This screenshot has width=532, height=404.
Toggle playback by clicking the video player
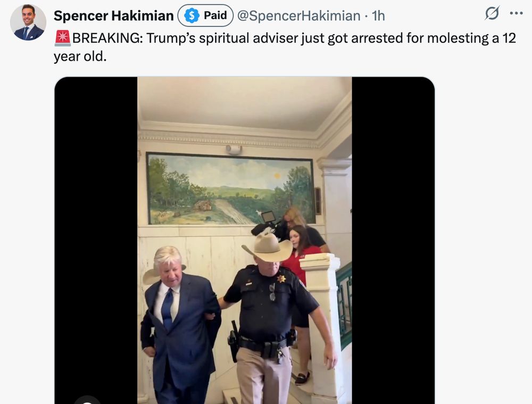coord(244,240)
